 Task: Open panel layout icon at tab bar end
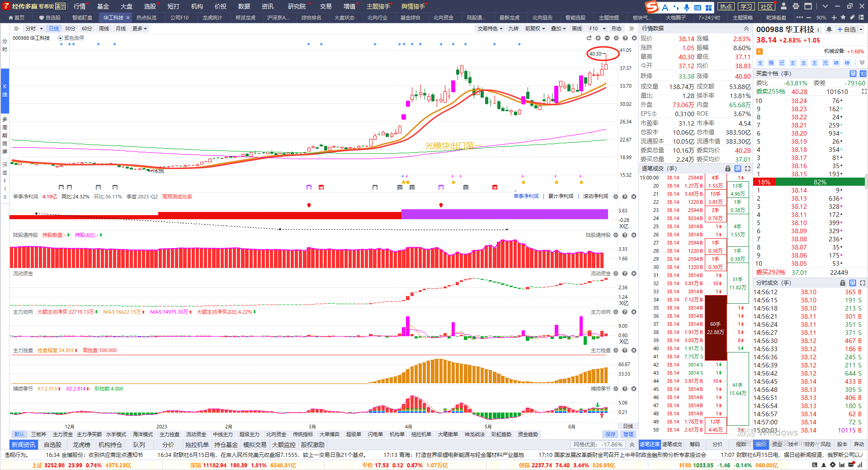point(862,18)
